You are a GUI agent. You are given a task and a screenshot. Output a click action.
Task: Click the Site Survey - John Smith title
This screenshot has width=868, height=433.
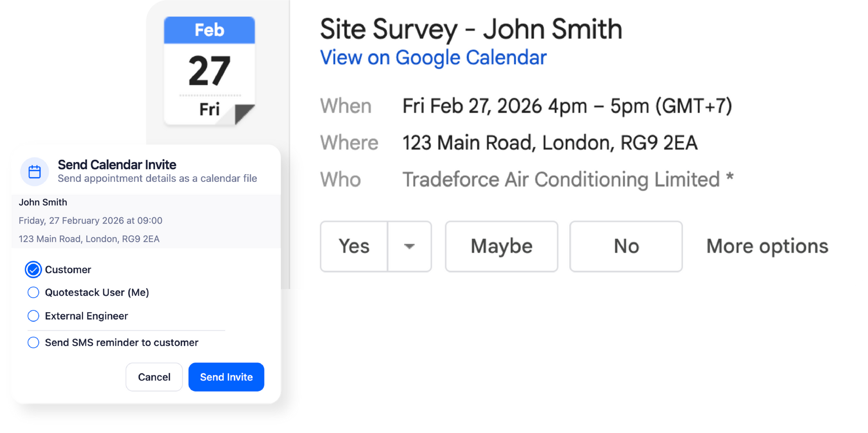471,29
